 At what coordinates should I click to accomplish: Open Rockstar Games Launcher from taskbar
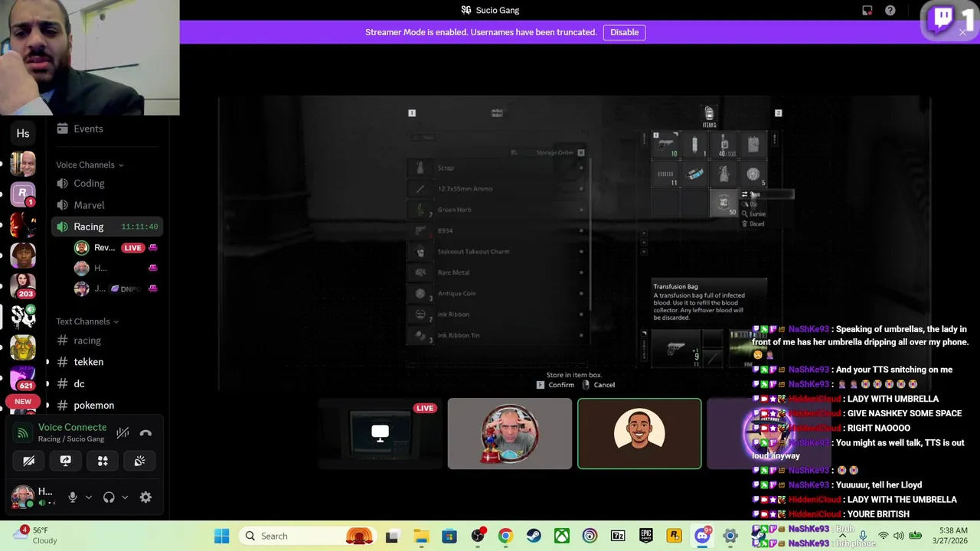click(675, 536)
